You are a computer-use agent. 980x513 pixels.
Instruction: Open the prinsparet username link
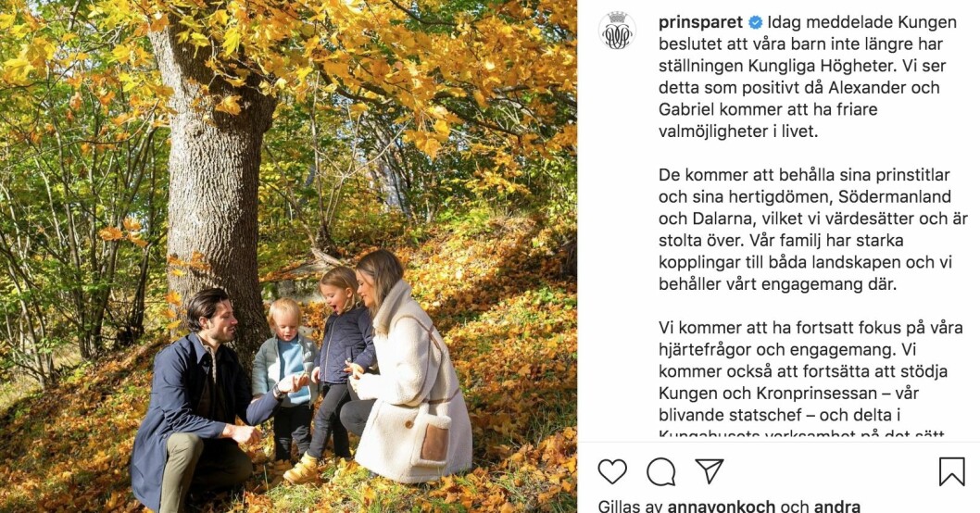[700, 22]
